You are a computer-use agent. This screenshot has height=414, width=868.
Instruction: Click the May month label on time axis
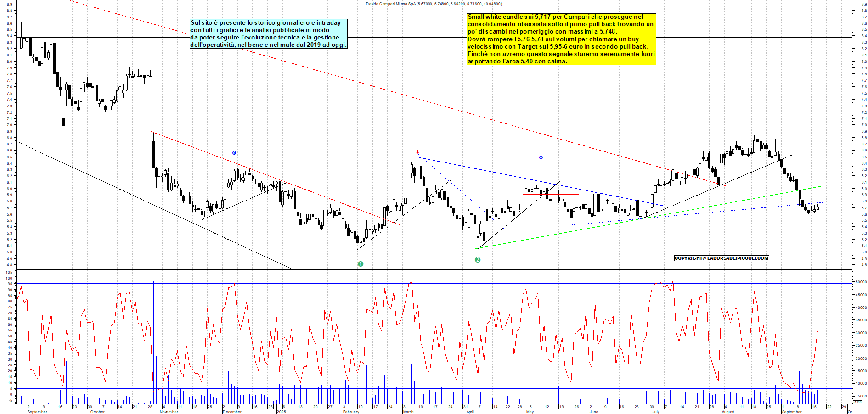point(530,412)
